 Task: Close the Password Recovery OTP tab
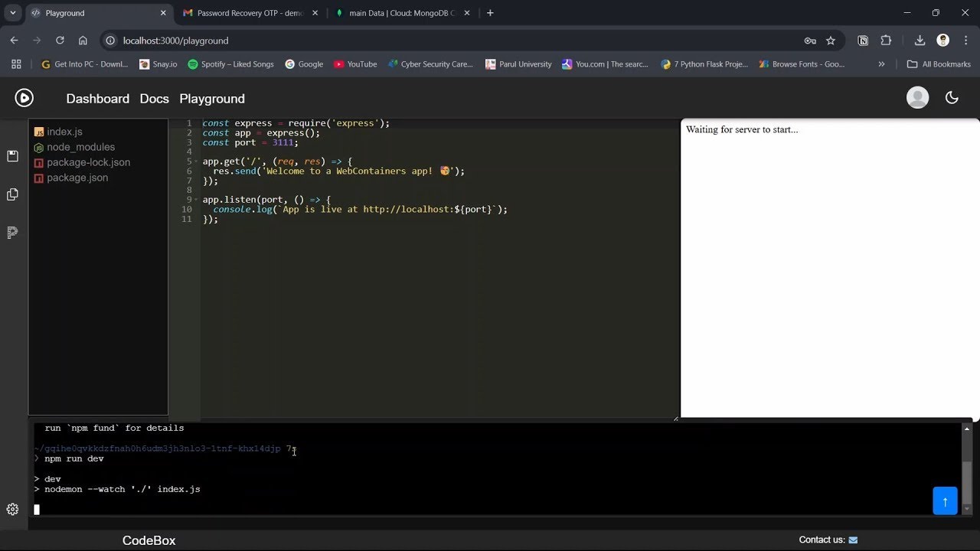tap(315, 13)
